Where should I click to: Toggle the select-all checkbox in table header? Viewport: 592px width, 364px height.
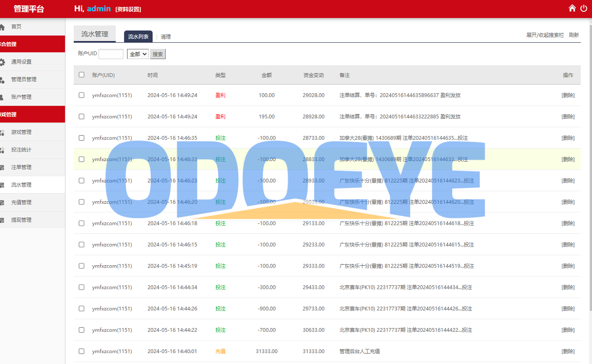pos(82,75)
